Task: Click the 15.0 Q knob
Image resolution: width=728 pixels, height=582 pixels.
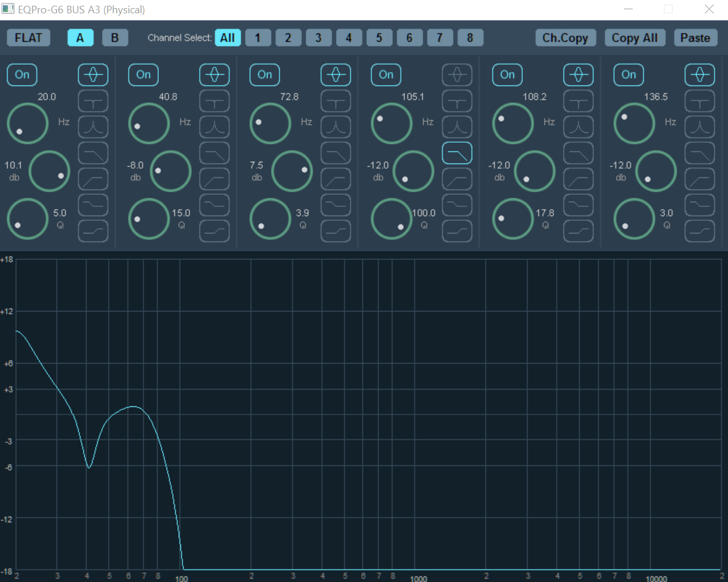Action: [x=149, y=218]
